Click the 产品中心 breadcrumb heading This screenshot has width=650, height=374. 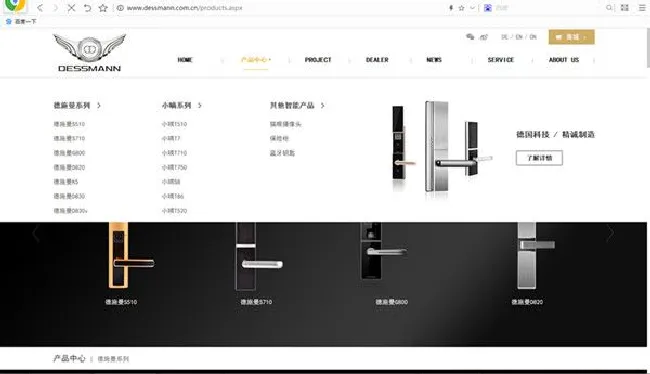click(x=69, y=359)
